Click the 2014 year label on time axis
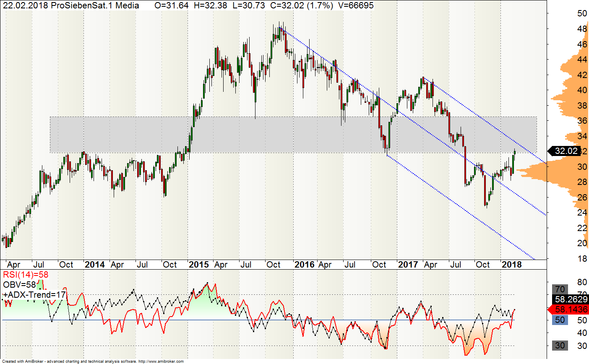The width and height of the screenshot is (589, 364). pos(95,265)
